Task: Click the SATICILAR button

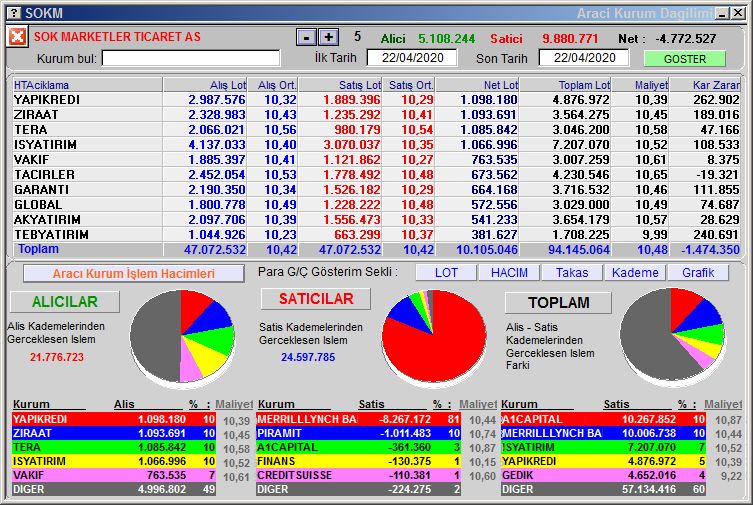Action: pyautogui.click(x=316, y=299)
